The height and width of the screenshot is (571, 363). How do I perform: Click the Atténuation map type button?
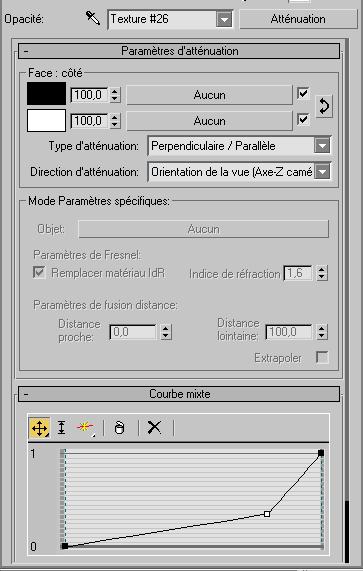298,19
